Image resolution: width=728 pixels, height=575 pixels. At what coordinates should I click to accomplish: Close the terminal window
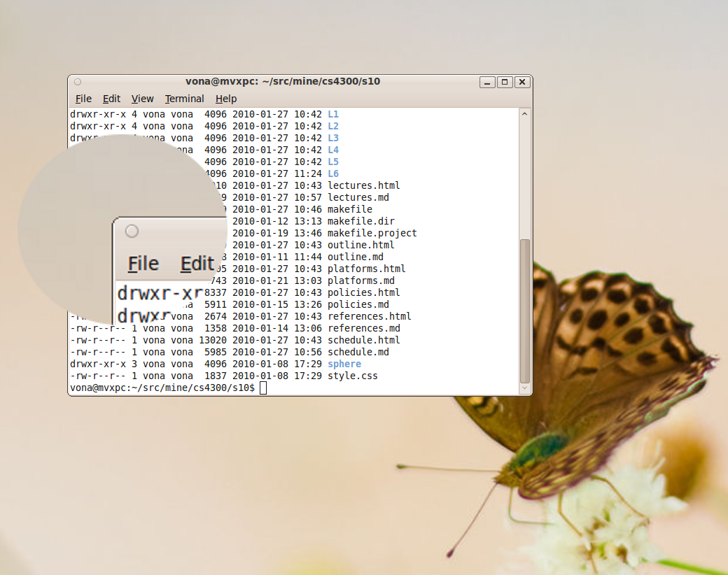522,82
